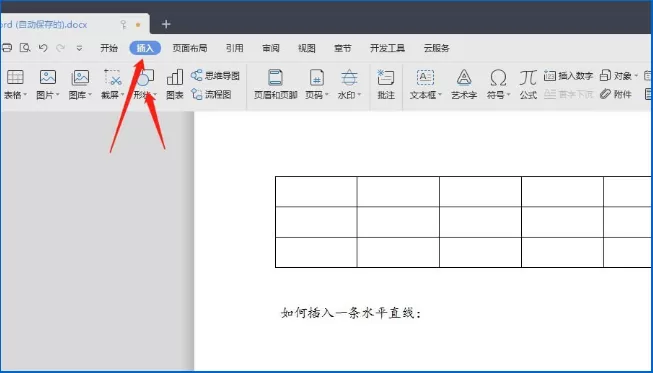Viewport: 653px width, 373px height.
Task: Click the undo arrow in quick toolbar
Action: [x=43, y=48]
